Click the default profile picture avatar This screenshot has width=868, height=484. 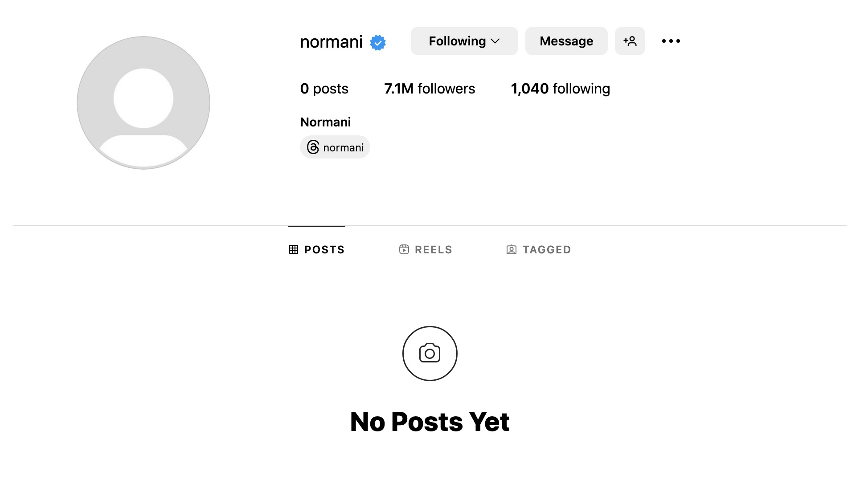tap(143, 103)
